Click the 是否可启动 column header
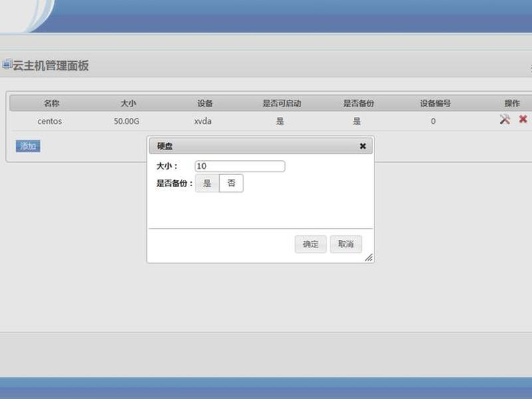The image size is (532, 399). pos(281,103)
